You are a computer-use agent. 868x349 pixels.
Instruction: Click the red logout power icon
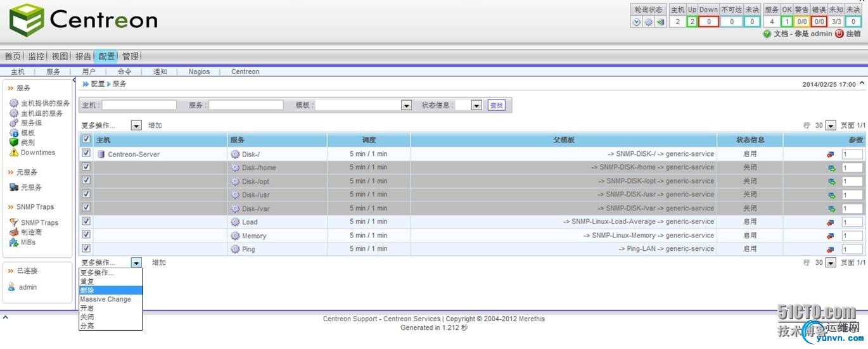839,34
